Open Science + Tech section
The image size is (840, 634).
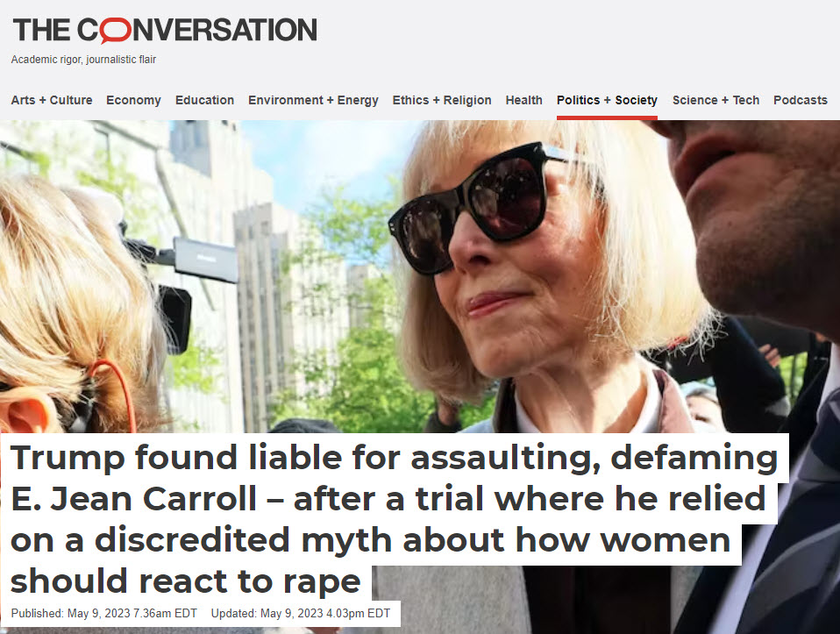715,100
